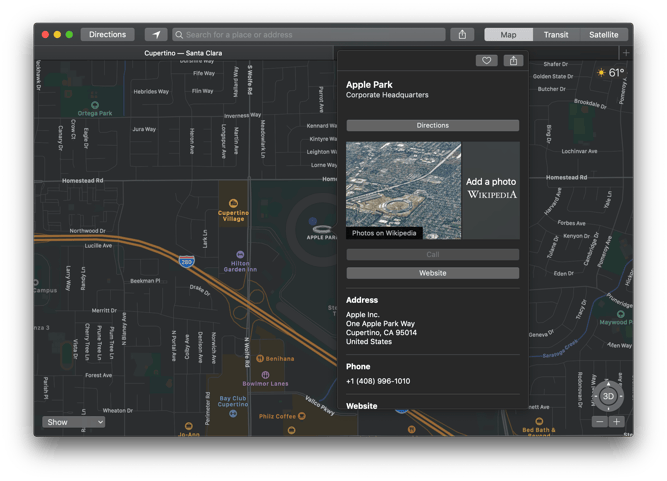Click Add a photo Wikipedia tile
Image resolution: width=667 pixels, height=481 pixels.
(491, 190)
